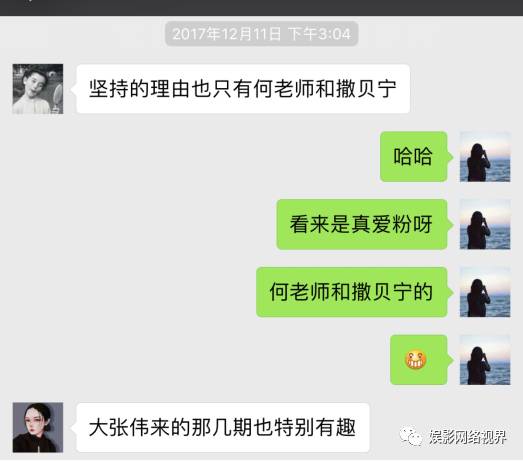Open the illustrated woman avatar's profile
The height and width of the screenshot is (461, 523).
point(38,428)
